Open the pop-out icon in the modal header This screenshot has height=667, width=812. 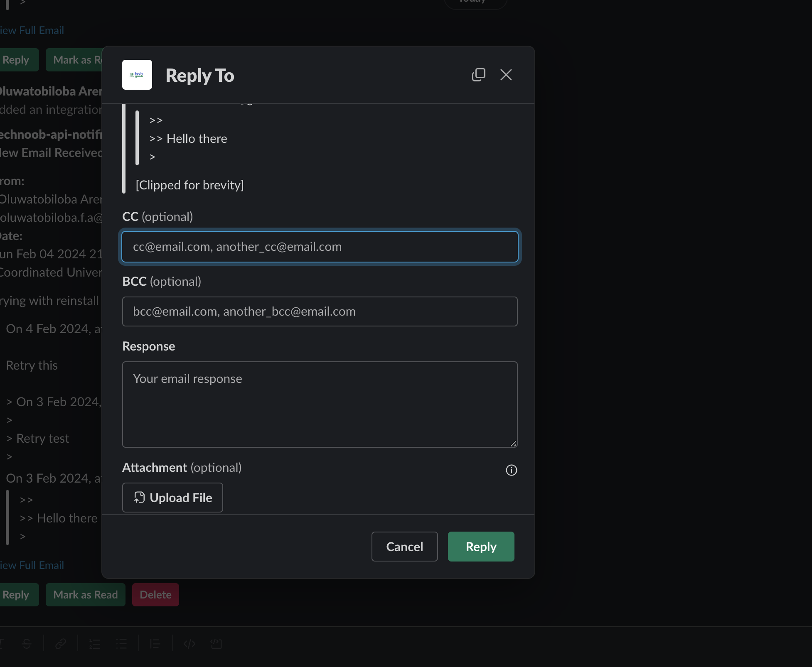coord(478,75)
